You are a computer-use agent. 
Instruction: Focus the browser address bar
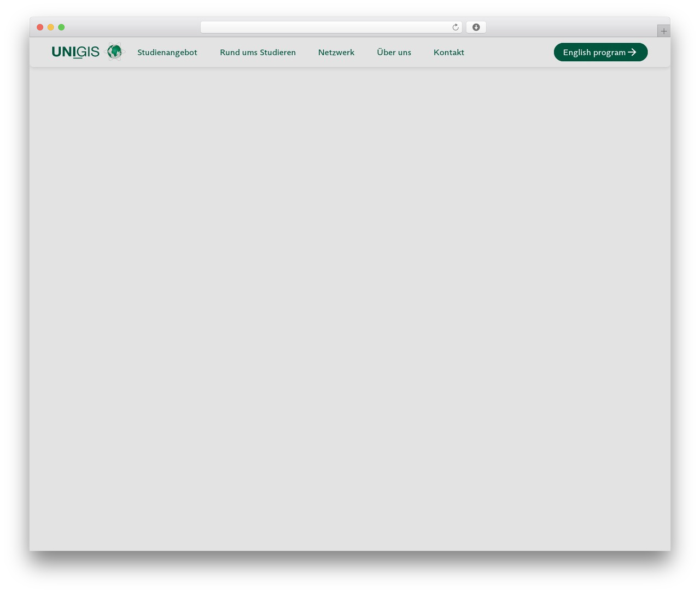(331, 27)
